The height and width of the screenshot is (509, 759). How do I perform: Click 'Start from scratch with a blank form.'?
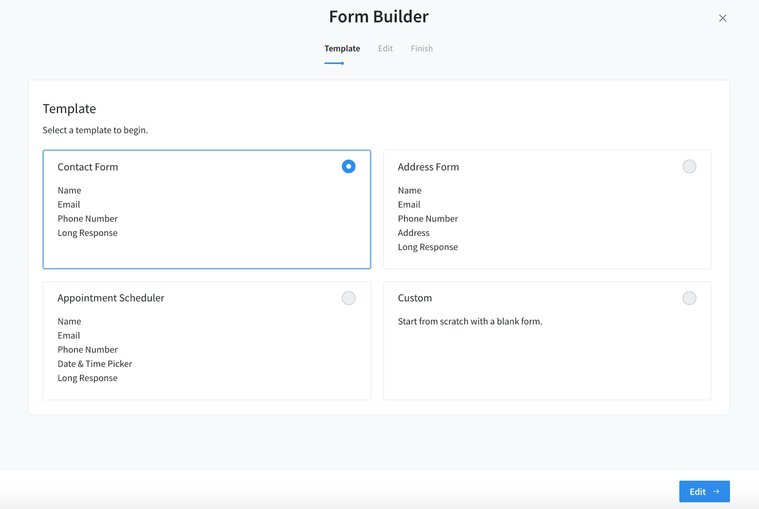(x=470, y=321)
